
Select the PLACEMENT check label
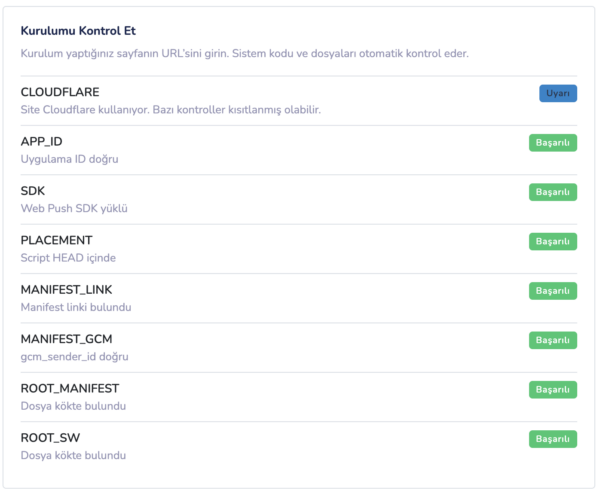56,240
